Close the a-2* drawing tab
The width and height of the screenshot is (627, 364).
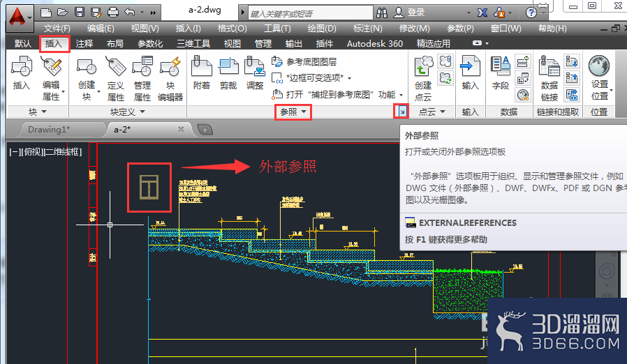coord(181,129)
